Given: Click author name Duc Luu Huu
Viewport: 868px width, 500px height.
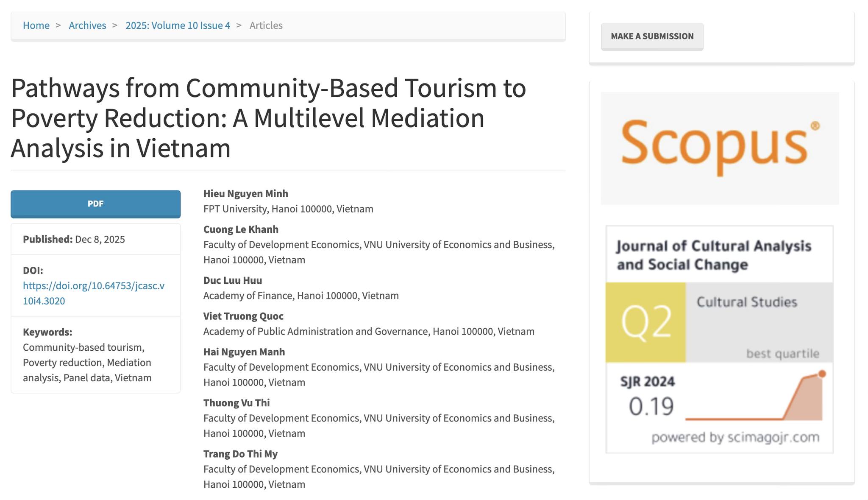Looking at the screenshot, I should pyautogui.click(x=232, y=280).
